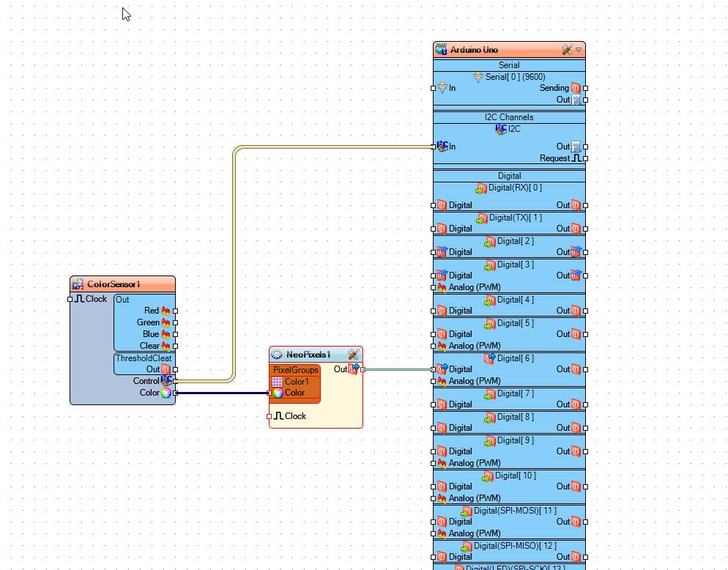Click the NeoPixels1 ring icon

pyautogui.click(x=276, y=355)
